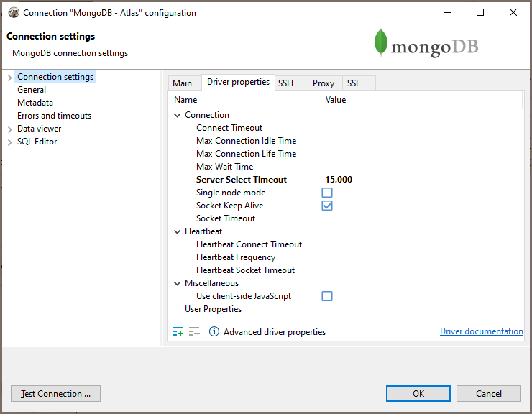
Task: Enable Single node mode checkbox
Action: (327, 193)
